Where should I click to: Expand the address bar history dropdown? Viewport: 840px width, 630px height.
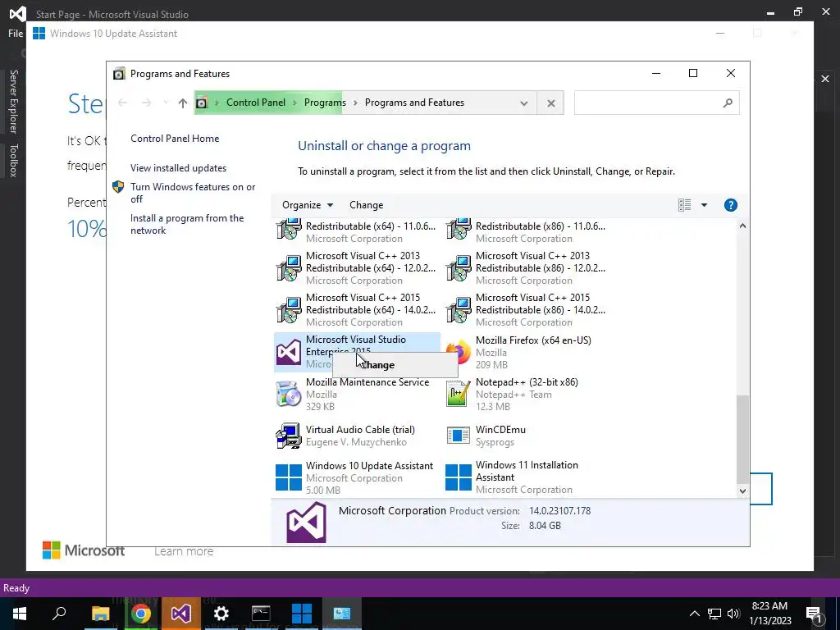pos(524,103)
